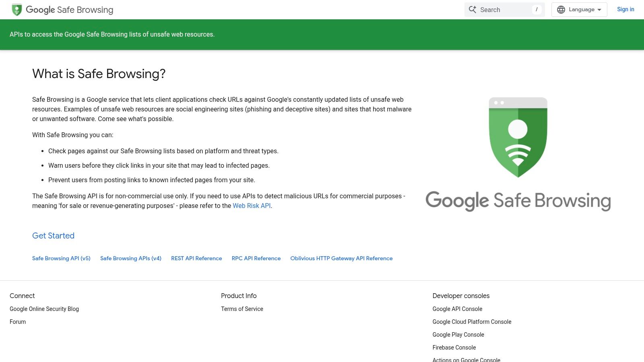Click the 'Product Info' footer heading

pyautogui.click(x=239, y=296)
